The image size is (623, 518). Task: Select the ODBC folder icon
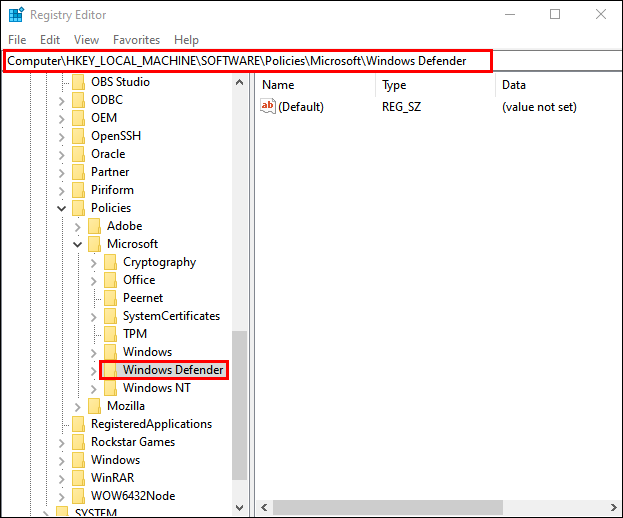click(78, 100)
